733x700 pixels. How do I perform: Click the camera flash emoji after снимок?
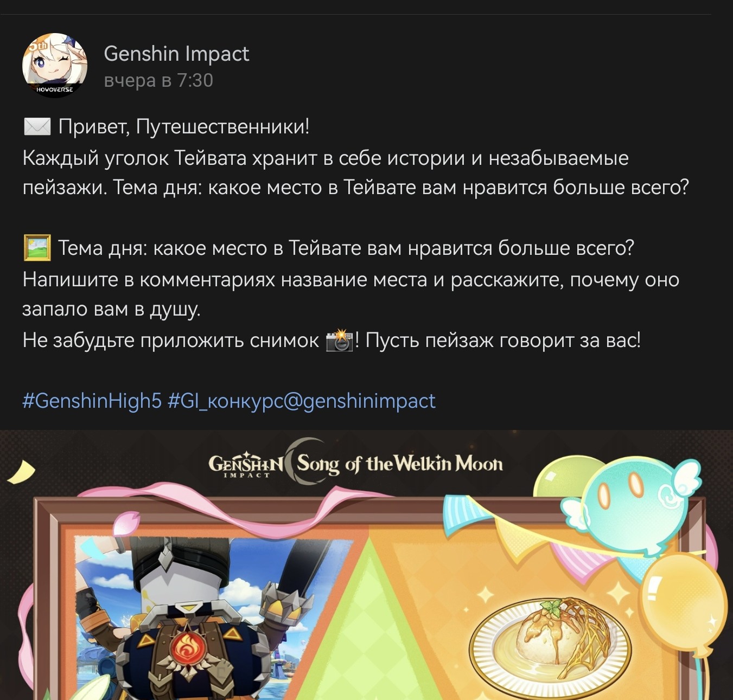coord(340,340)
